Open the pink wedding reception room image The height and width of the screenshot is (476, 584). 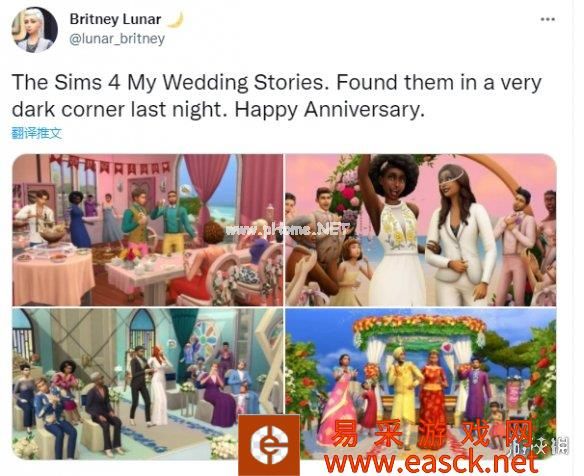tap(147, 230)
